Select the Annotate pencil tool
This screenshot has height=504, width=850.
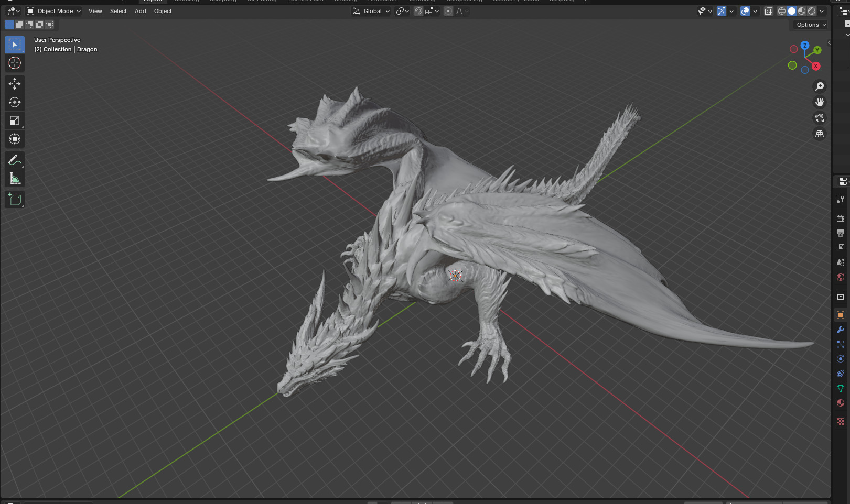pyautogui.click(x=15, y=160)
